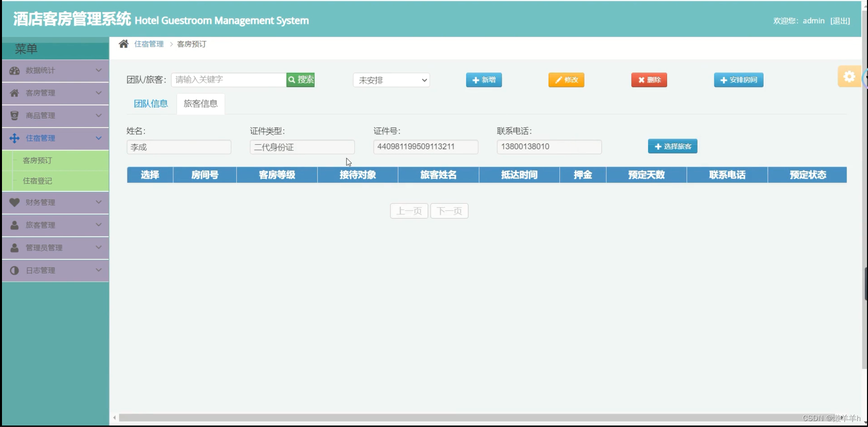Open 客房预订 submenu item
The height and width of the screenshot is (427, 868).
(x=56, y=161)
